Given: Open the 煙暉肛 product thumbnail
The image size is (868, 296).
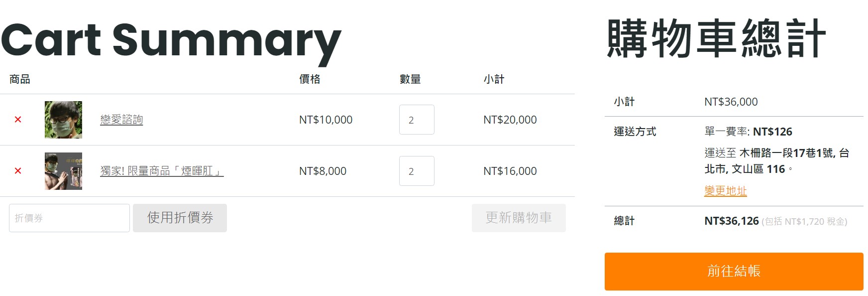Looking at the screenshot, I should click(x=63, y=171).
